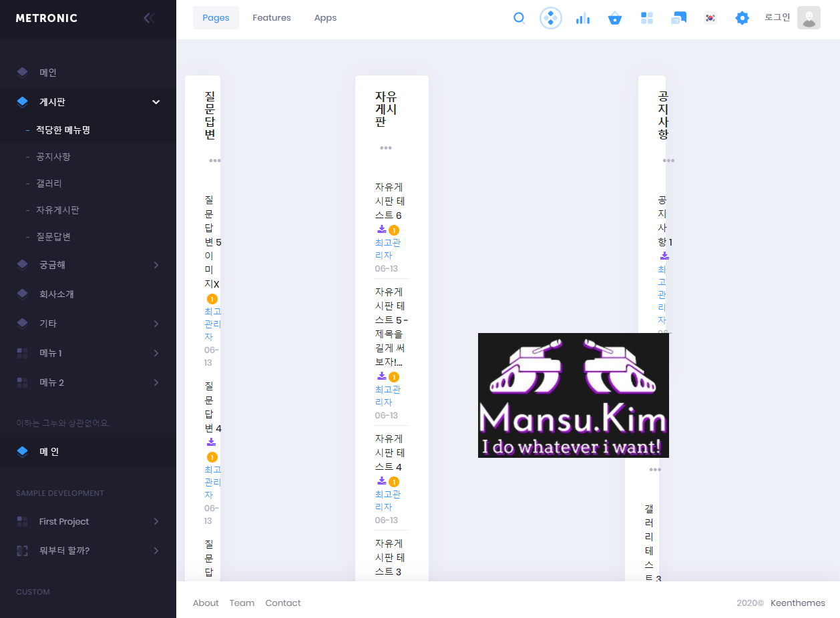Open the 갤러리 submenu item
Viewport: 840px width, 618px height.
pyautogui.click(x=49, y=184)
